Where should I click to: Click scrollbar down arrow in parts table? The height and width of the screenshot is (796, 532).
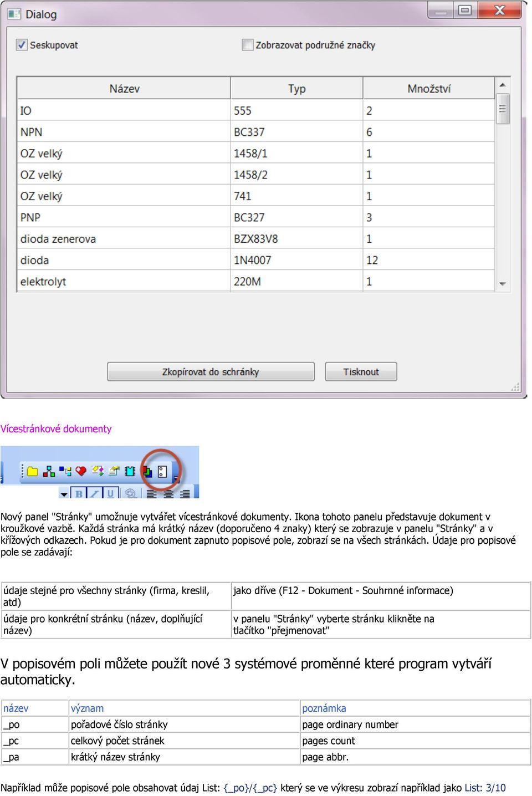pyautogui.click(x=503, y=284)
